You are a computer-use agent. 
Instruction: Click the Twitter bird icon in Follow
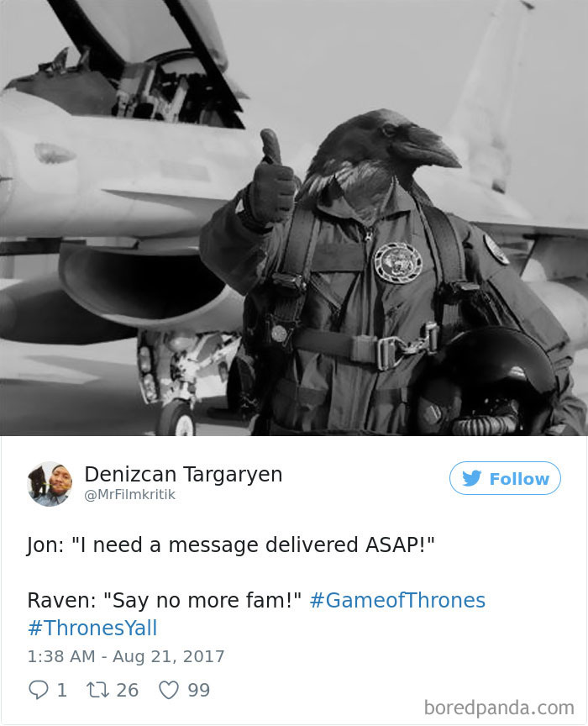click(472, 478)
